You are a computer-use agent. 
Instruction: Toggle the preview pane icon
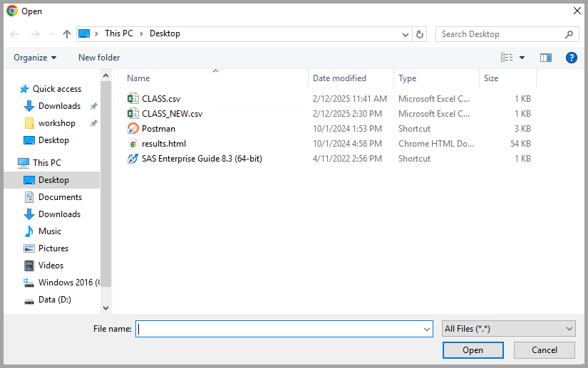[x=546, y=58]
